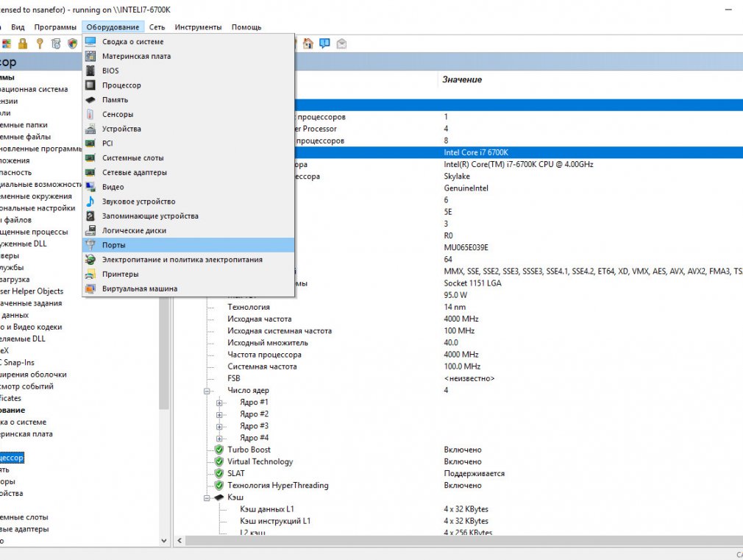Click the HyperThreading check icon
743x560 pixels.
[x=219, y=485]
